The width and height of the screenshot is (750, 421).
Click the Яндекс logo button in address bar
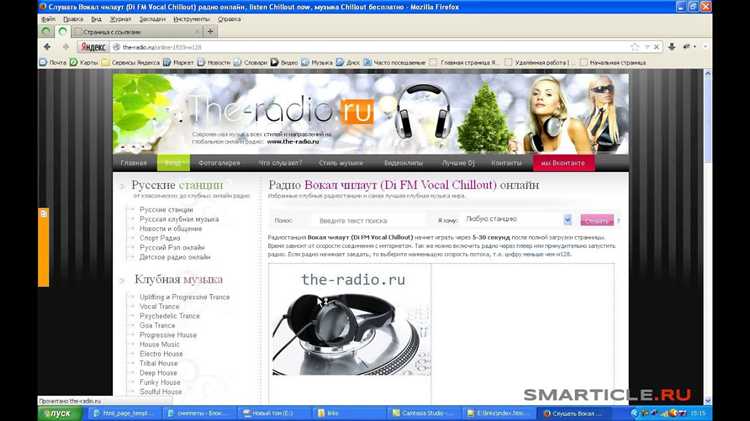pos(93,47)
